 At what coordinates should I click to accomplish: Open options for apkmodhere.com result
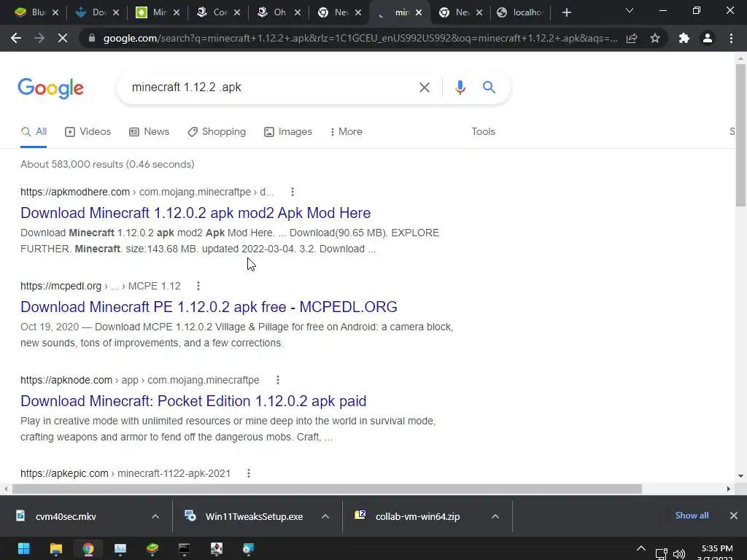point(293,192)
